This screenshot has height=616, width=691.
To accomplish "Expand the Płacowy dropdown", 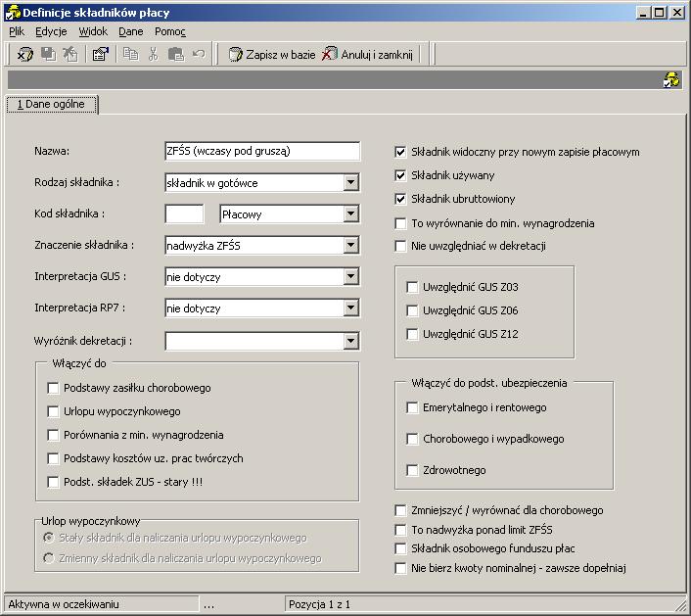I will (x=350, y=213).
